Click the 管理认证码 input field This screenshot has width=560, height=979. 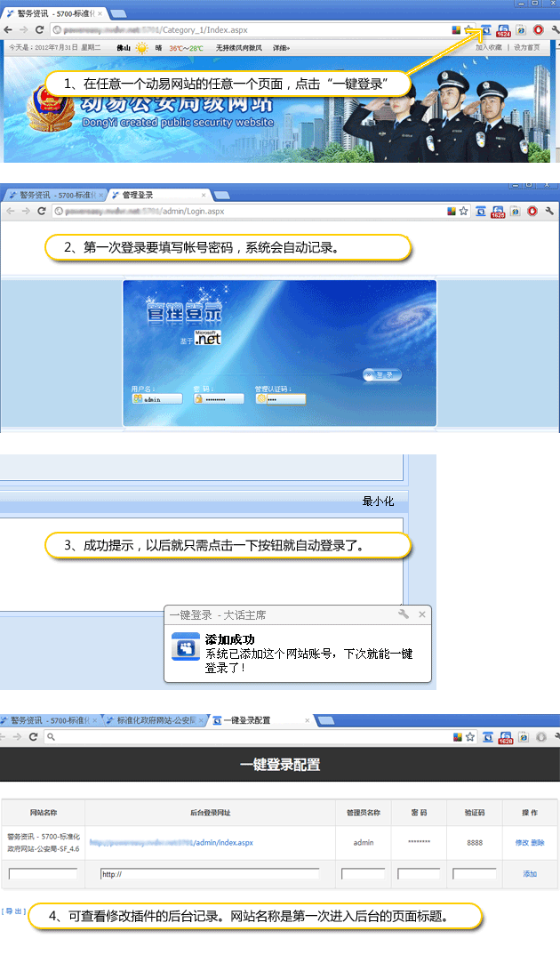[x=281, y=399]
